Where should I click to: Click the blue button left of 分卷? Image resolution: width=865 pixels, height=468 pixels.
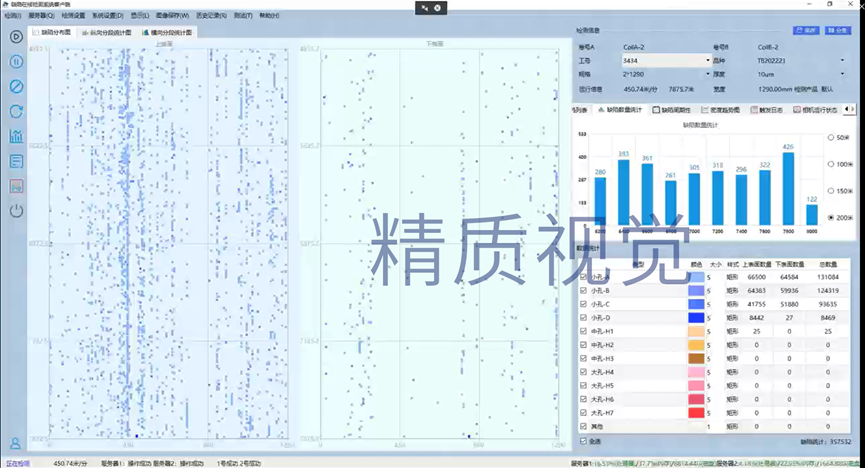806,31
